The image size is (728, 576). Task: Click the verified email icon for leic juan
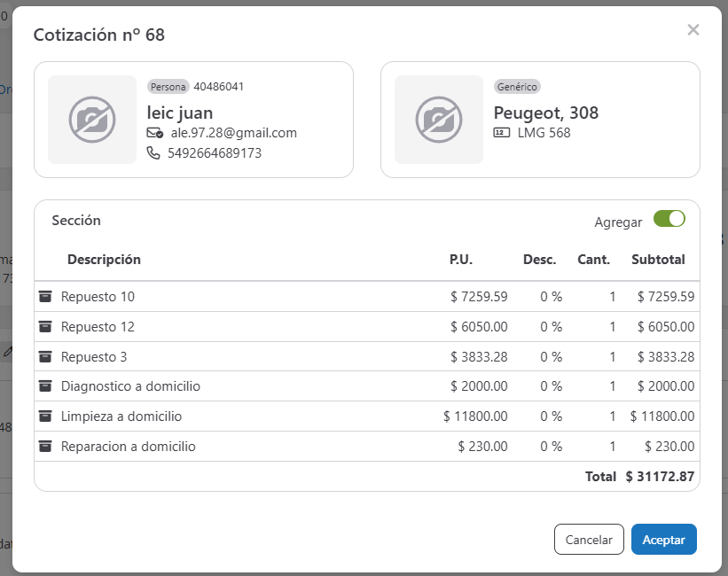155,133
